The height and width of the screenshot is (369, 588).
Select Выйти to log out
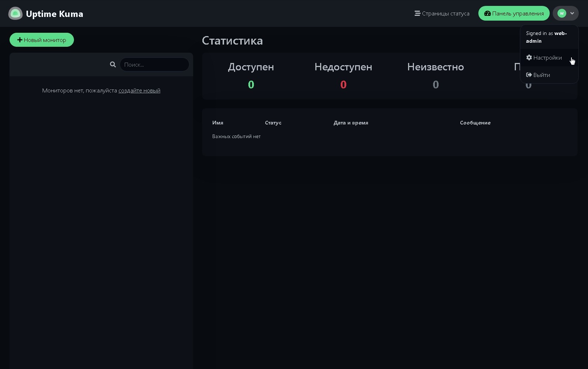tap(549, 75)
